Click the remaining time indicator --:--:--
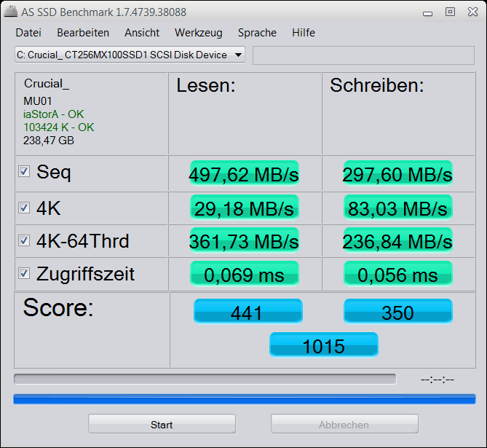This screenshot has width=487, height=448. tap(437, 380)
